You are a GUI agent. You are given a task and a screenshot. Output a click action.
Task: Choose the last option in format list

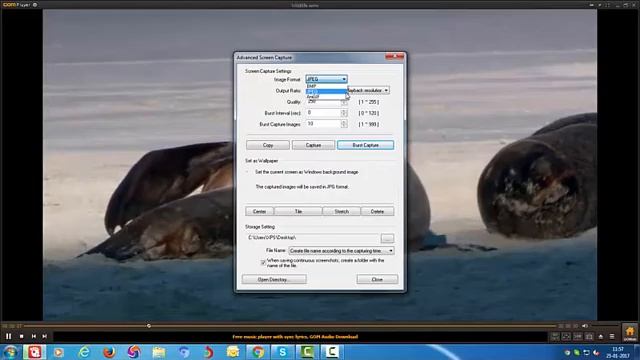pyautogui.click(x=326, y=97)
